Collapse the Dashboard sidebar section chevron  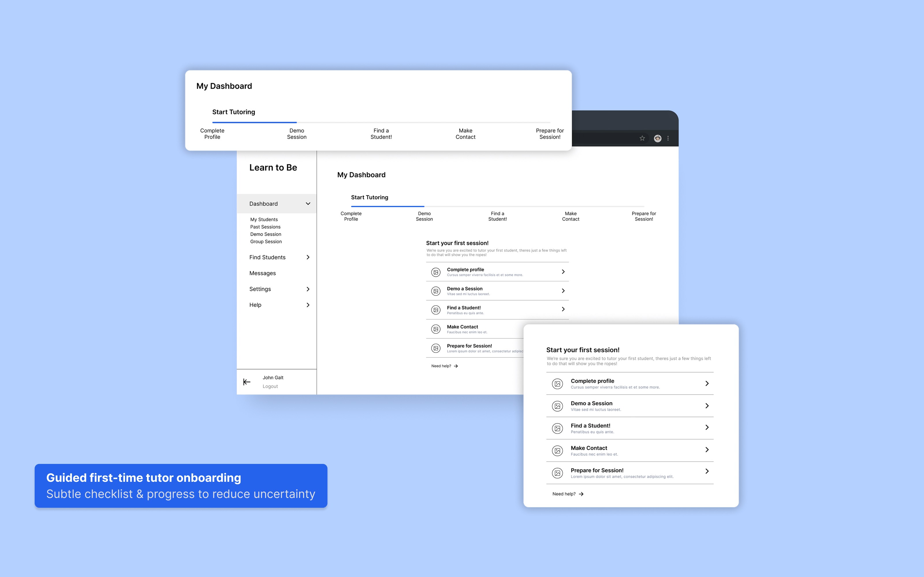(x=308, y=203)
